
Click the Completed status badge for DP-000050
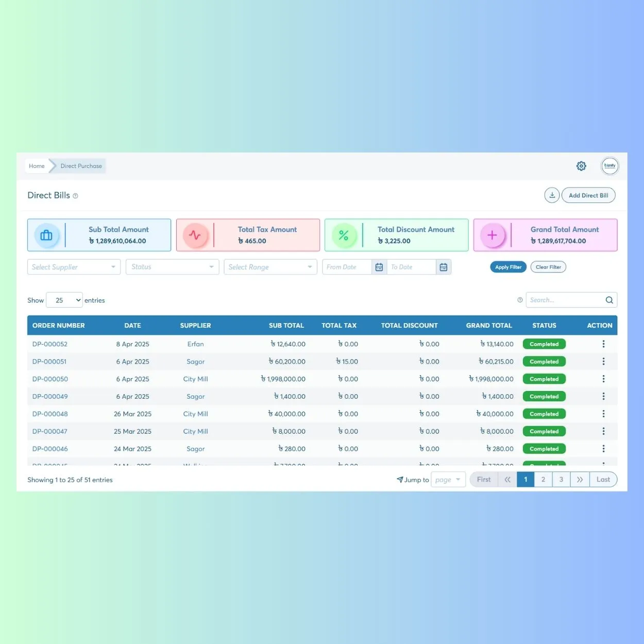click(x=544, y=379)
